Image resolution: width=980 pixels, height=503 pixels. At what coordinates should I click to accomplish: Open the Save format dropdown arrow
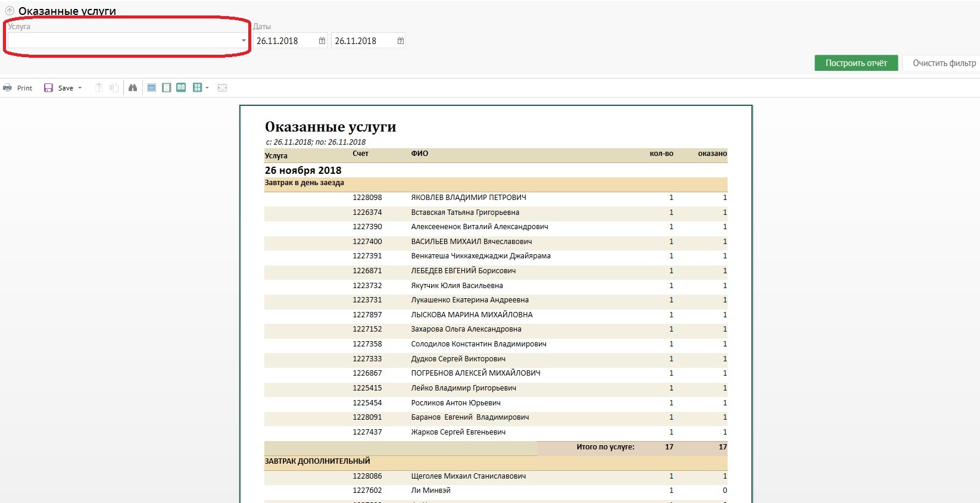[x=80, y=88]
